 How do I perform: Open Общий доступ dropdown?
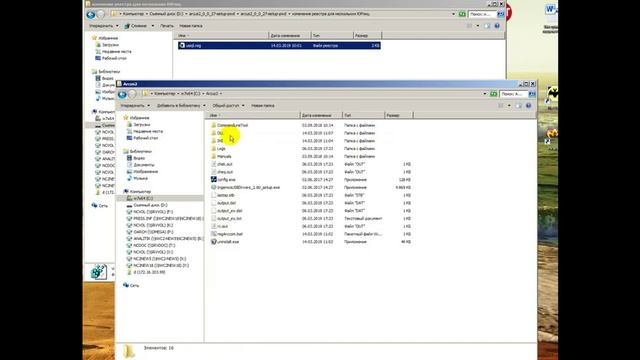[228, 106]
